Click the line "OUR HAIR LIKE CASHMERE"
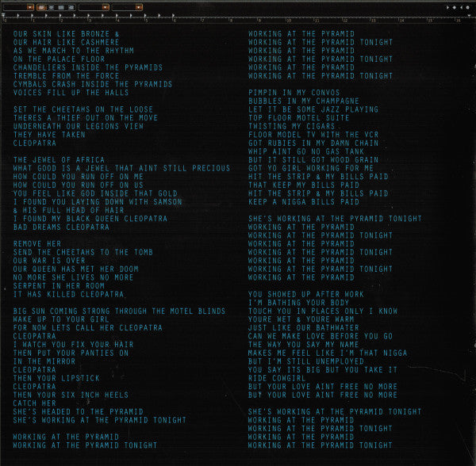This screenshot has height=466, width=476. 66,42
